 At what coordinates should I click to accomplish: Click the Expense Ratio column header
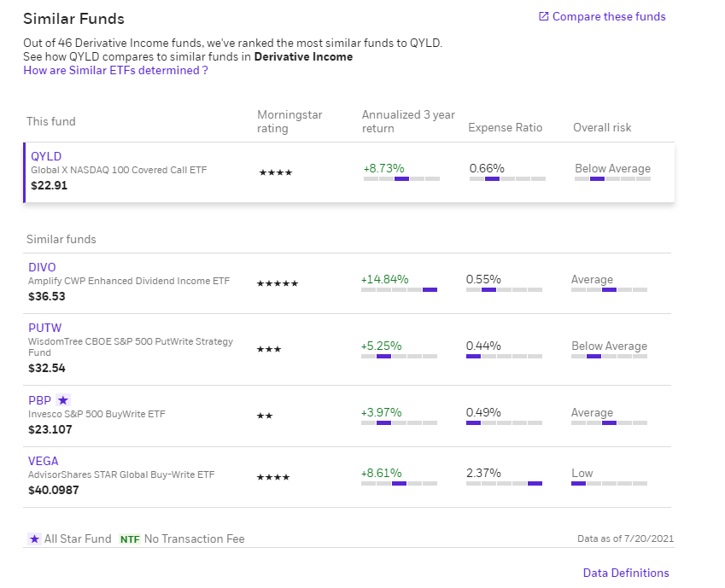coord(506,128)
